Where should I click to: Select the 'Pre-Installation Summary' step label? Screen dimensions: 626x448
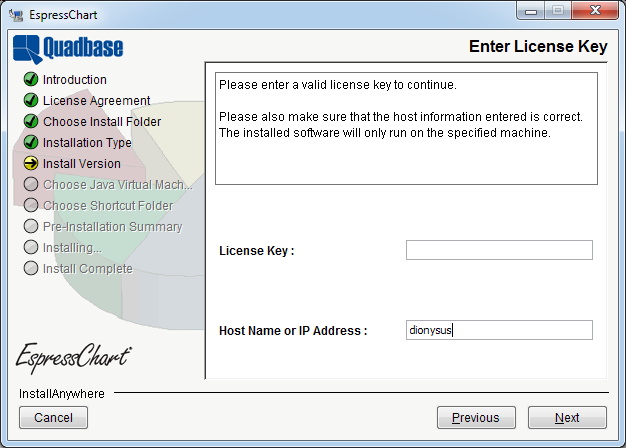pyautogui.click(x=113, y=226)
